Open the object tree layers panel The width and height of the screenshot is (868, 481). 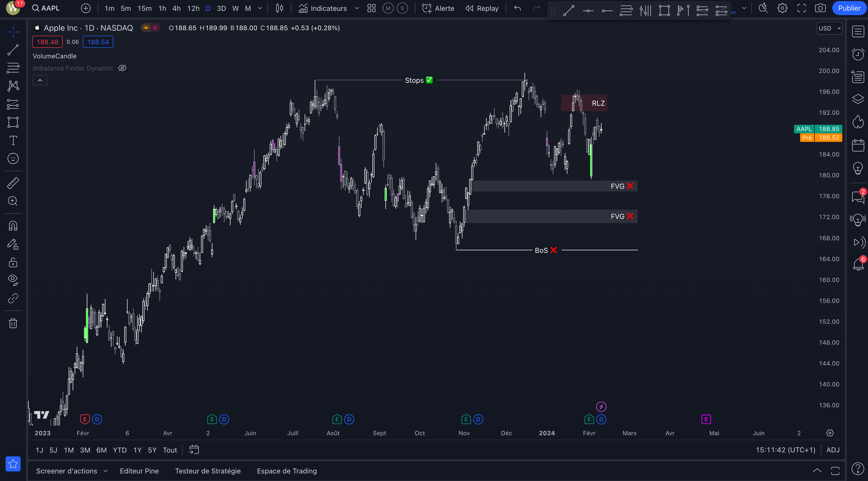[858, 99]
